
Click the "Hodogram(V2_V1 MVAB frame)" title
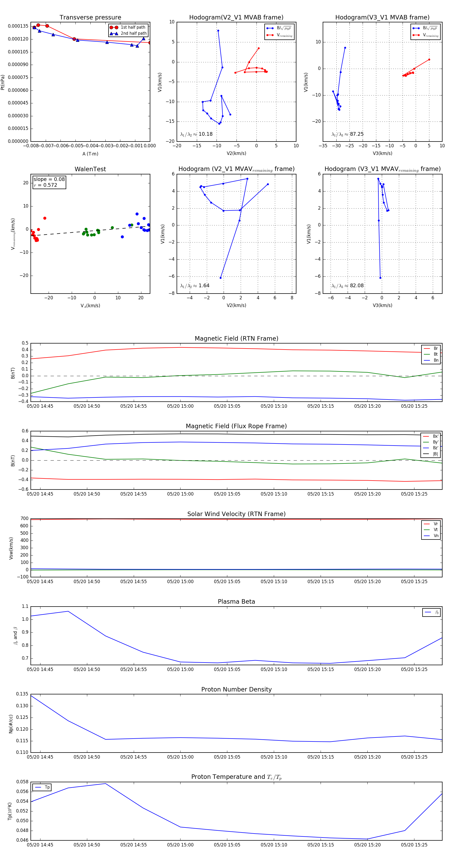(236, 17)
